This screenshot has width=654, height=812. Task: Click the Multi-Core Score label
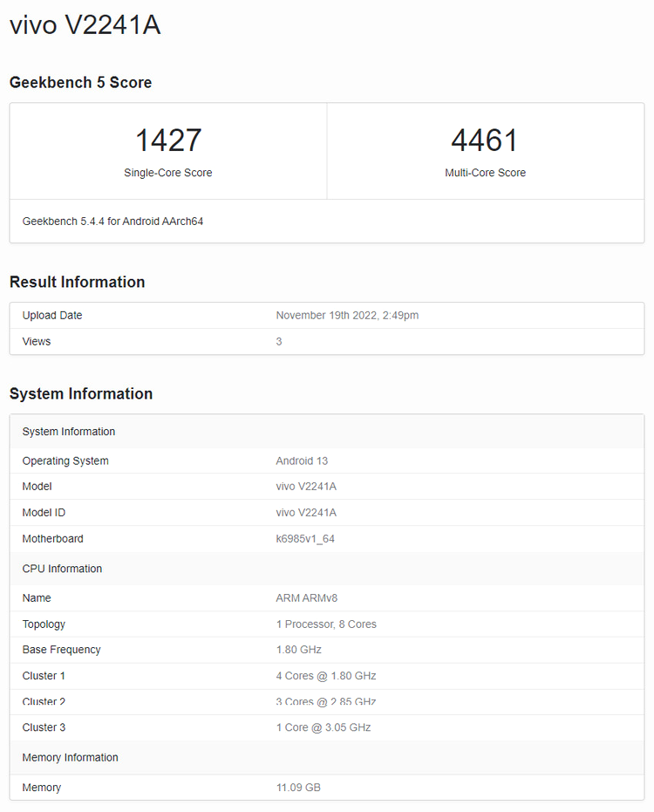click(x=485, y=173)
